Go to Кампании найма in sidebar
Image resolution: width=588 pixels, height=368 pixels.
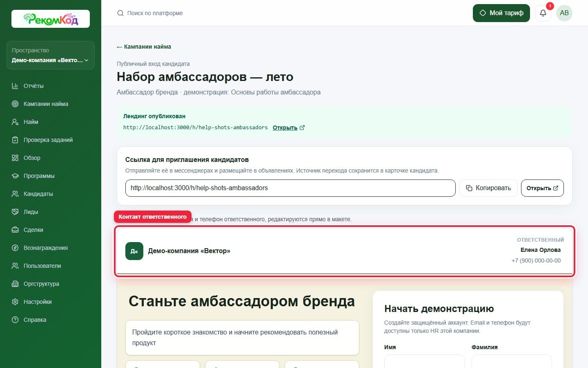[51, 104]
